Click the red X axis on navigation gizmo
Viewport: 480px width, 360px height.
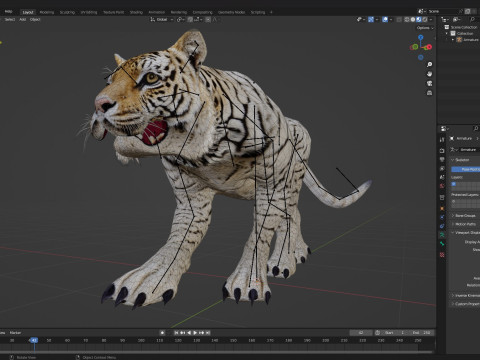coord(429,47)
